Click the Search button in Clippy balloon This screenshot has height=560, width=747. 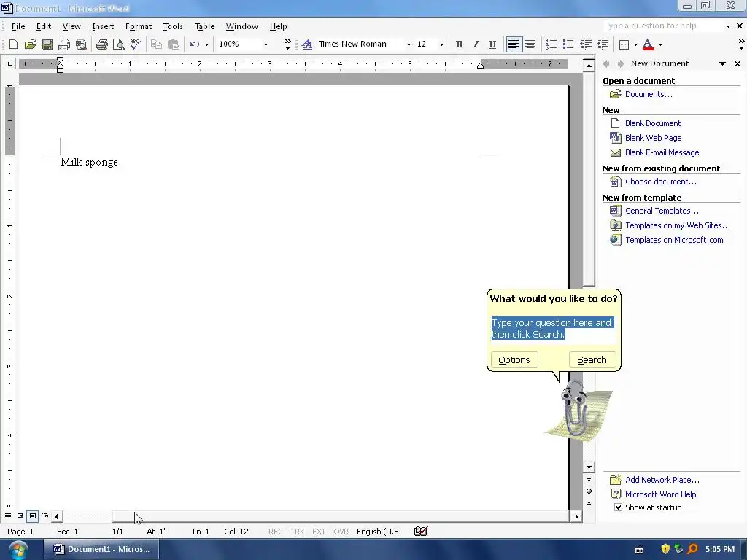point(592,360)
